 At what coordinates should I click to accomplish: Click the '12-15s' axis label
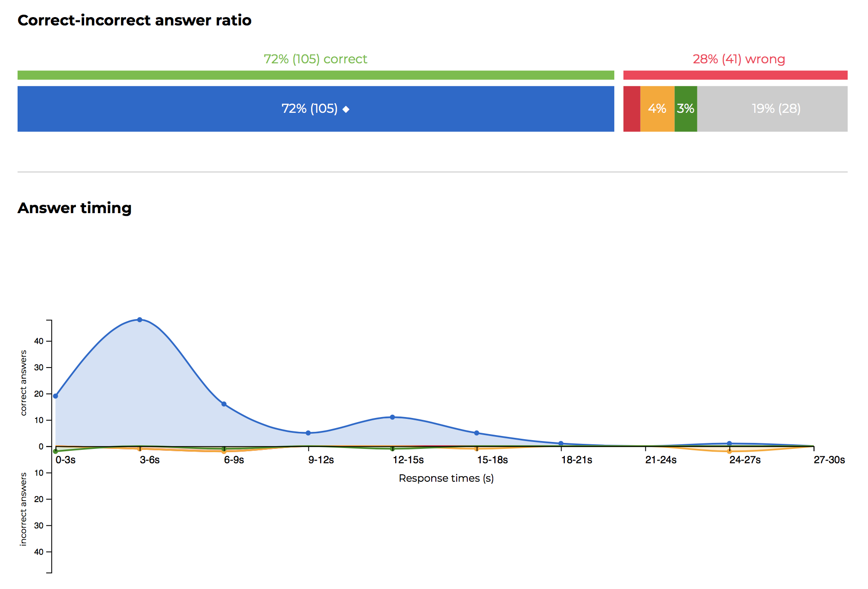click(408, 460)
